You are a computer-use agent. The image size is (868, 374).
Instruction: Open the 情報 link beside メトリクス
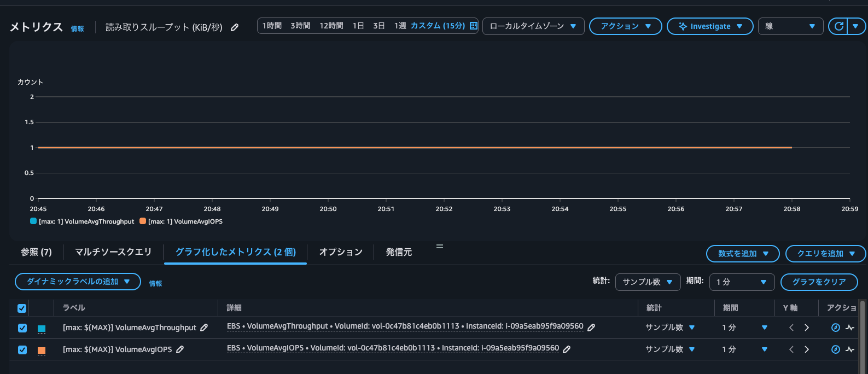(78, 29)
